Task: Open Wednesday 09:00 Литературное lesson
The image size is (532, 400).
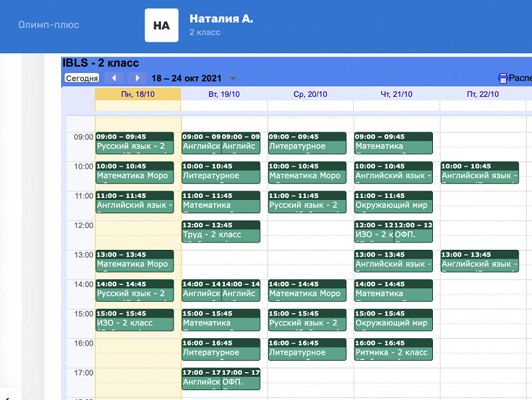Action: click(x=307, y=143)
